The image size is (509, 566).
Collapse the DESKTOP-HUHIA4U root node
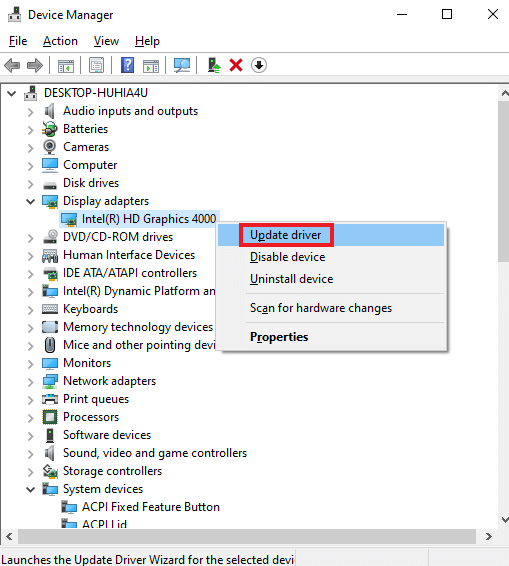[12, 93]
